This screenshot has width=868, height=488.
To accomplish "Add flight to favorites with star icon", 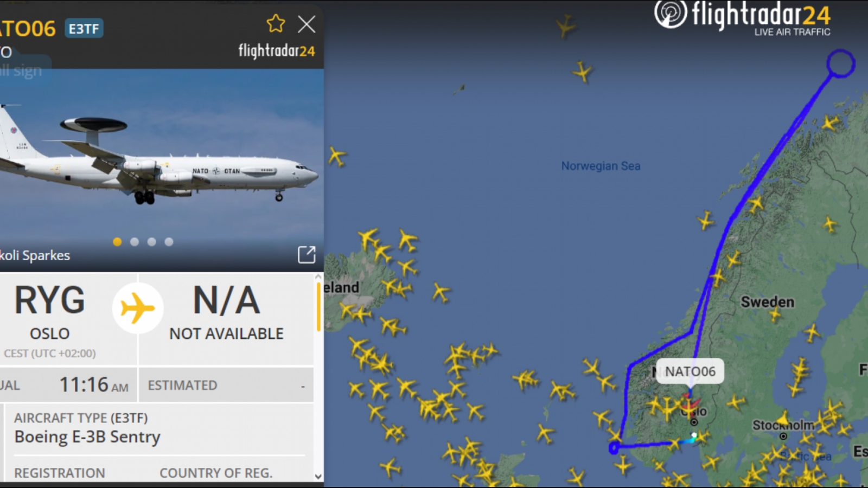I will pos(276,24).
